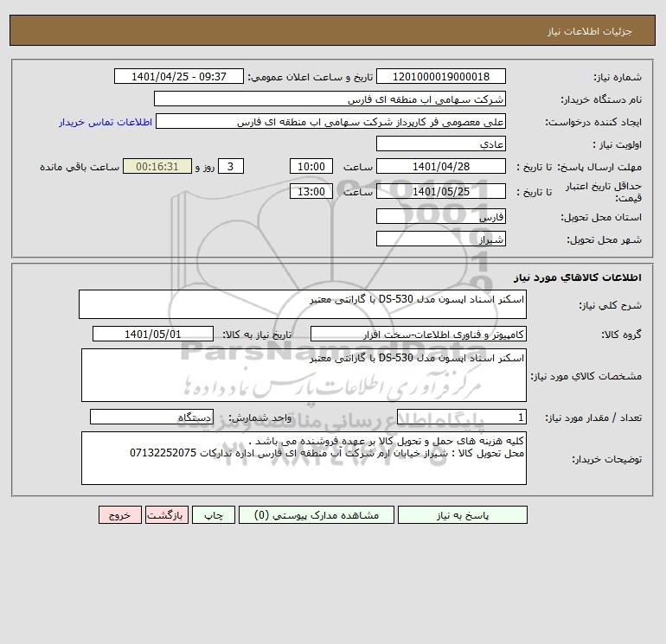Click the request creator field علی معصومی فر
Image resolution: width=666 pixels, height=644 pixels.
click(330, 121)
